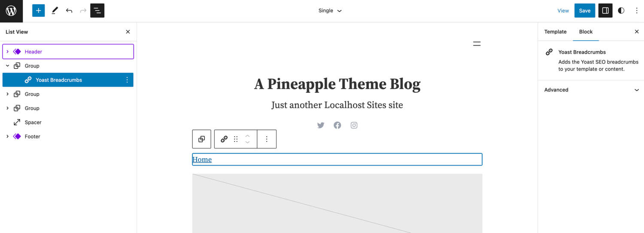
Task: Switch to the Template tab
Action: (555, 32)
